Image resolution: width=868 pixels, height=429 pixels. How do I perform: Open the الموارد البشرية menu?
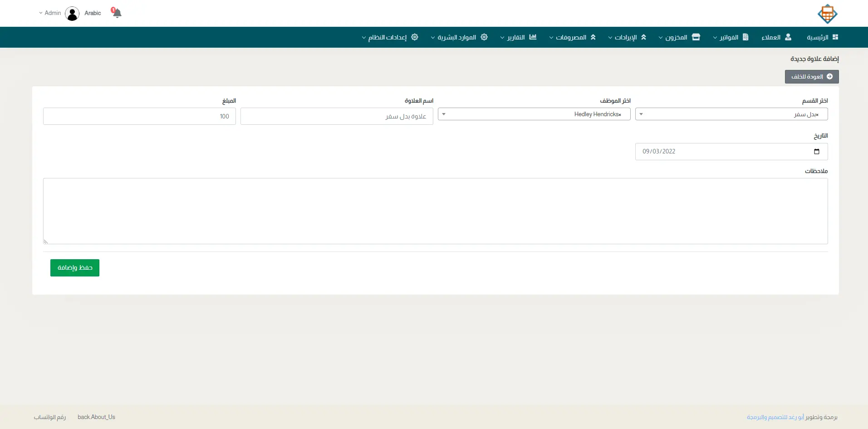pos(459,37)
